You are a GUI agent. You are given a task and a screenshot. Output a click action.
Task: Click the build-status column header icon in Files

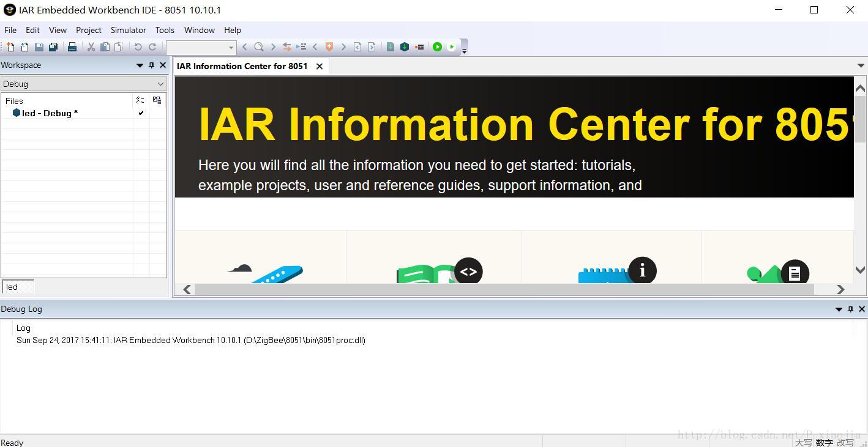point(140,100)
